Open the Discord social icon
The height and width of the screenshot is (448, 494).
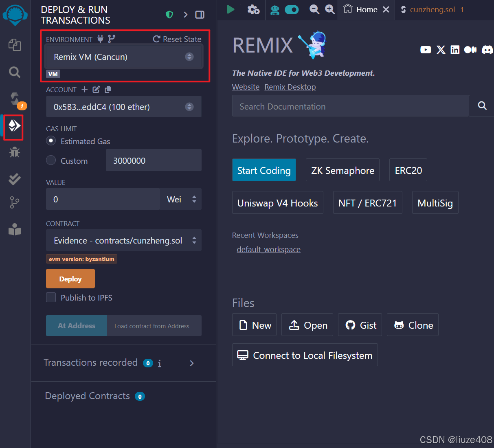(487, 50)
